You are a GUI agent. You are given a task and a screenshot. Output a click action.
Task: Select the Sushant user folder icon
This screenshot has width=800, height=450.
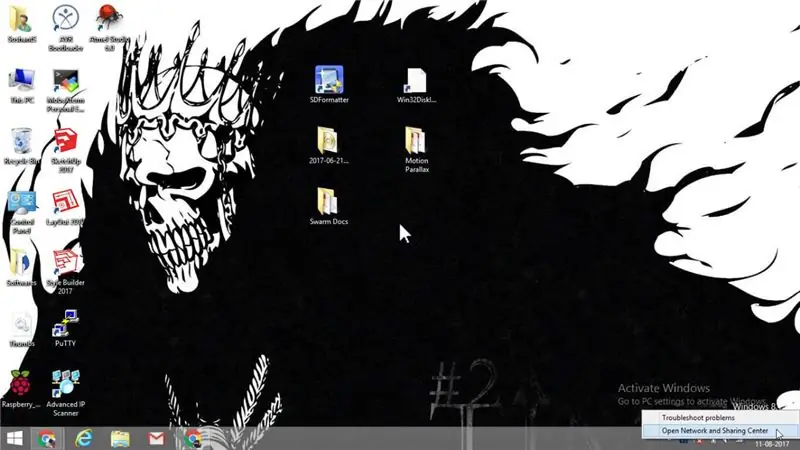[21, 24]
